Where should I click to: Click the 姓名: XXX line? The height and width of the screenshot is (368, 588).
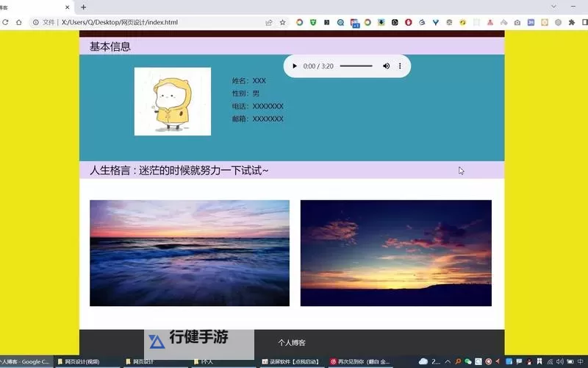[x=248, y=81]
